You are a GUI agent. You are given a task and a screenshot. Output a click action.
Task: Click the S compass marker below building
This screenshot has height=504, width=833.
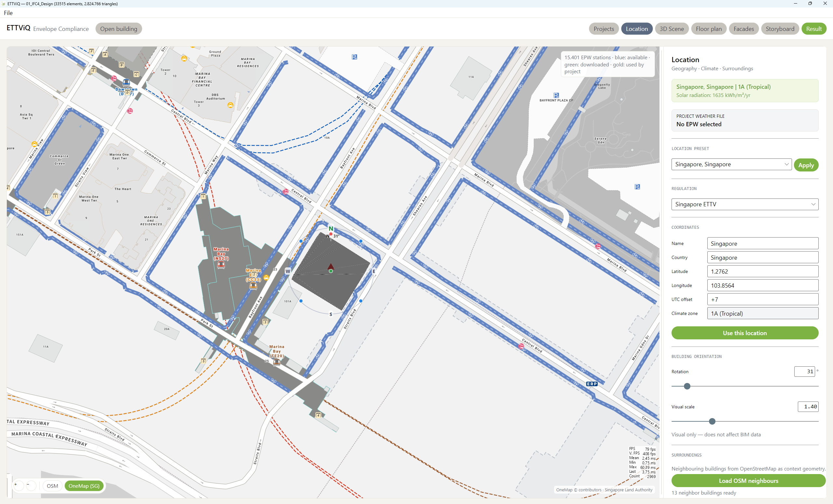tap(331, 314)
